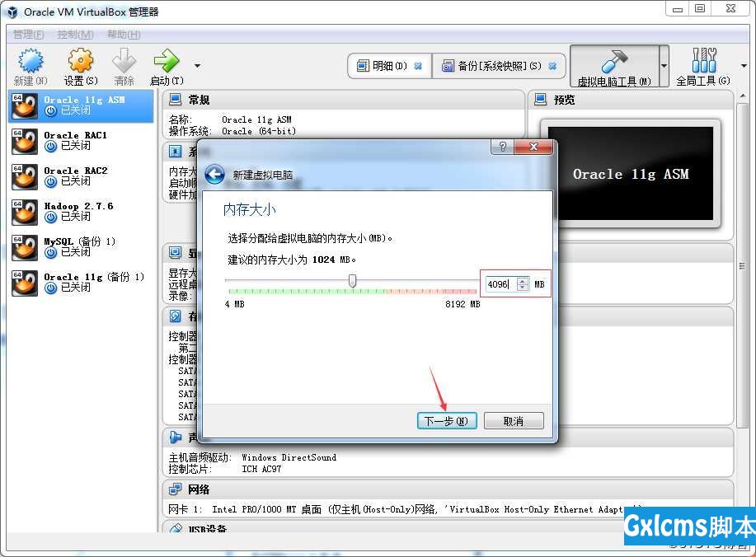Click 'Oracle (64-bit)' operating system value
756x557 pixels.
tap(258, 131)
